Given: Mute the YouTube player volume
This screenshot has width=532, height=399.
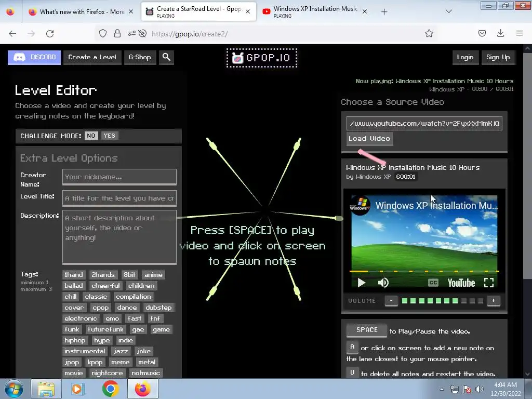Looking at the screenshot, I should pos(383,283).
